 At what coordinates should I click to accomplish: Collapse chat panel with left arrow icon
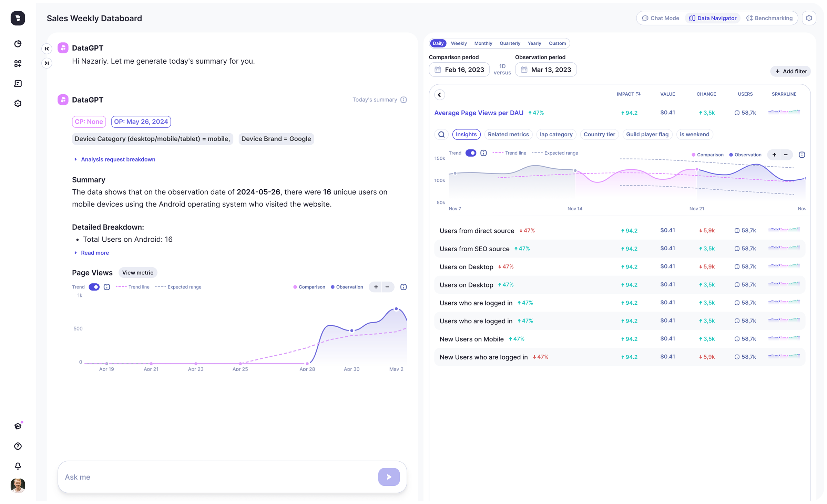point(47,49)
